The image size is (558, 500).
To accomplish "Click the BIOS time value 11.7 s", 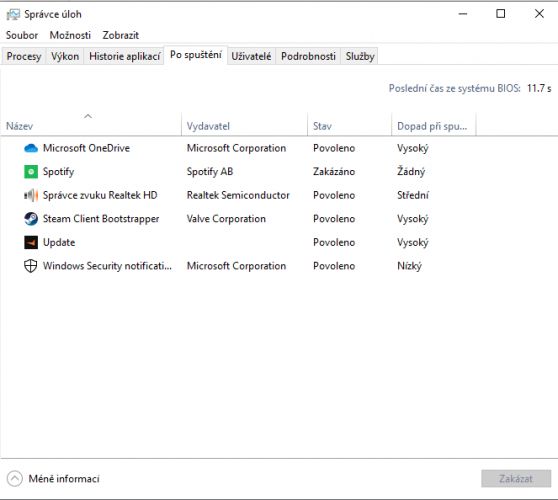I will pyautogui.click(x=539, y=88).
